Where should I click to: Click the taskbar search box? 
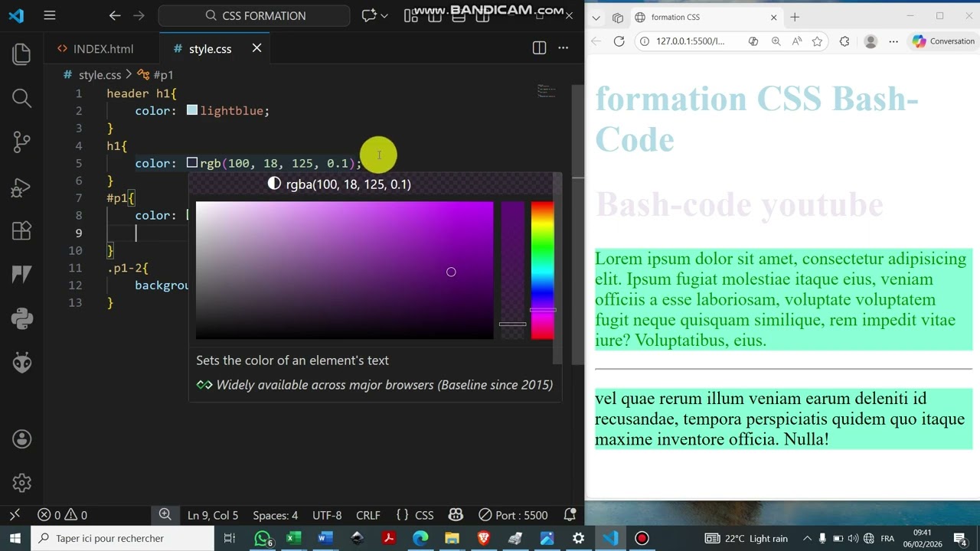pyautogui.click(x=122, y=538)
